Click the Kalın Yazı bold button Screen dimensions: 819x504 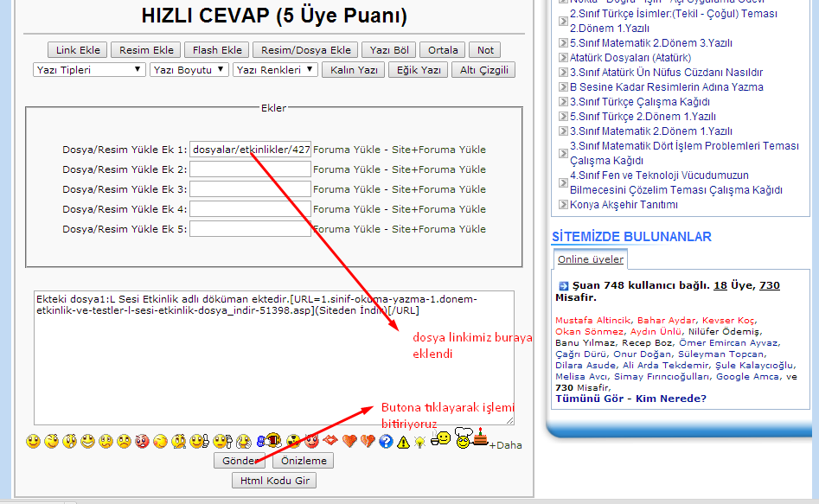point(353,70)
